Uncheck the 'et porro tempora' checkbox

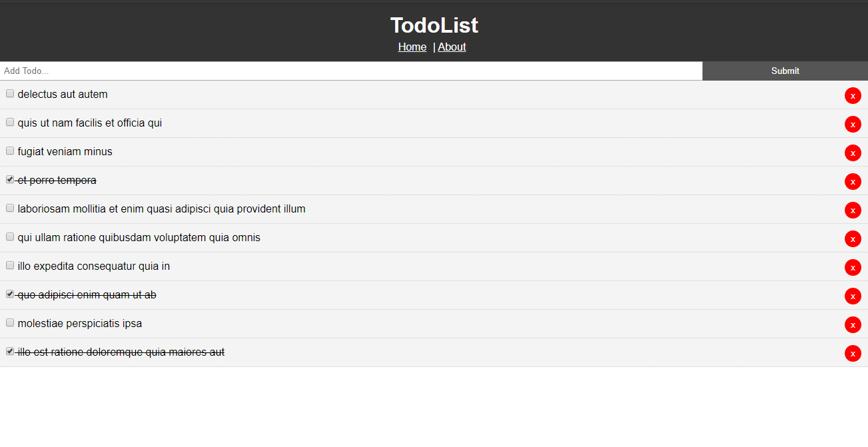click(10, 179)
